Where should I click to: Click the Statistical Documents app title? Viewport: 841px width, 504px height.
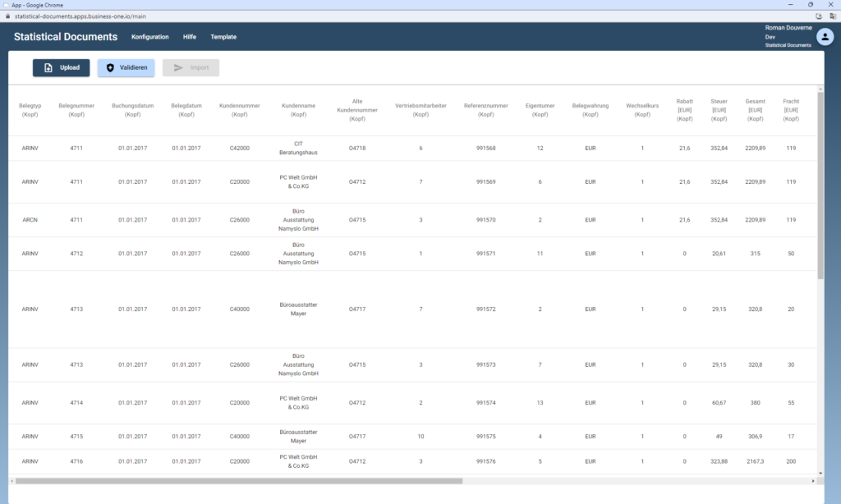pyautogui.click(x=66, y=37)
